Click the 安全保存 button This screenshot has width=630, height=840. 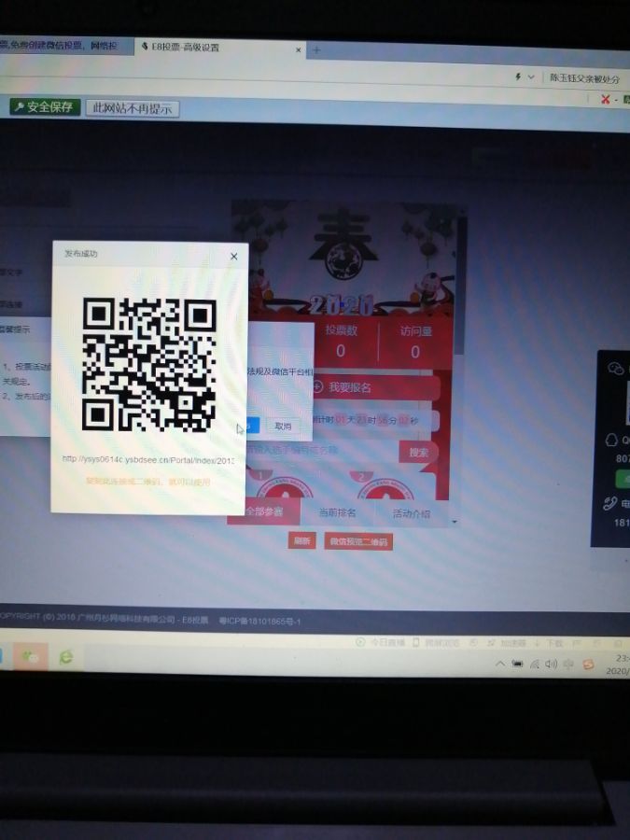[x=45, y=107]
